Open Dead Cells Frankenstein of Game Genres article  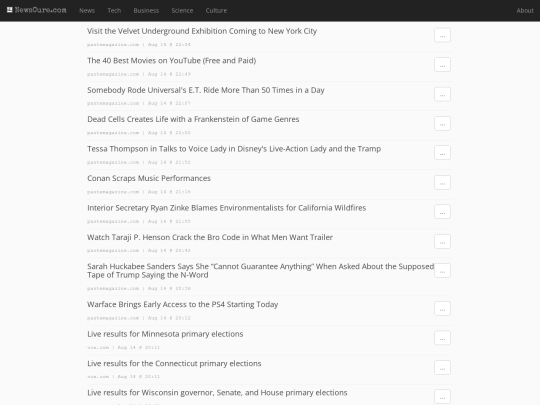193,119
